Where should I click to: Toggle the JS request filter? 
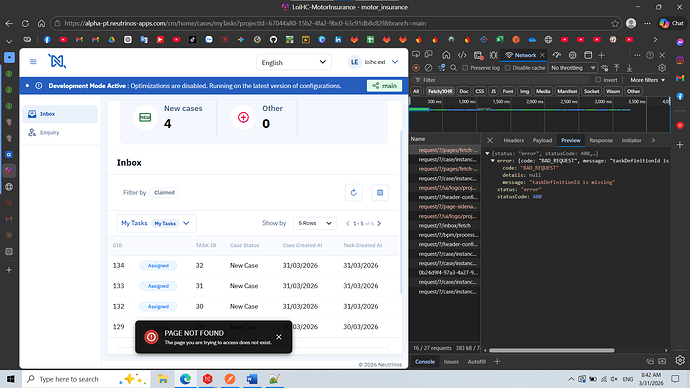pyautogui.click(x=493, y=91)
